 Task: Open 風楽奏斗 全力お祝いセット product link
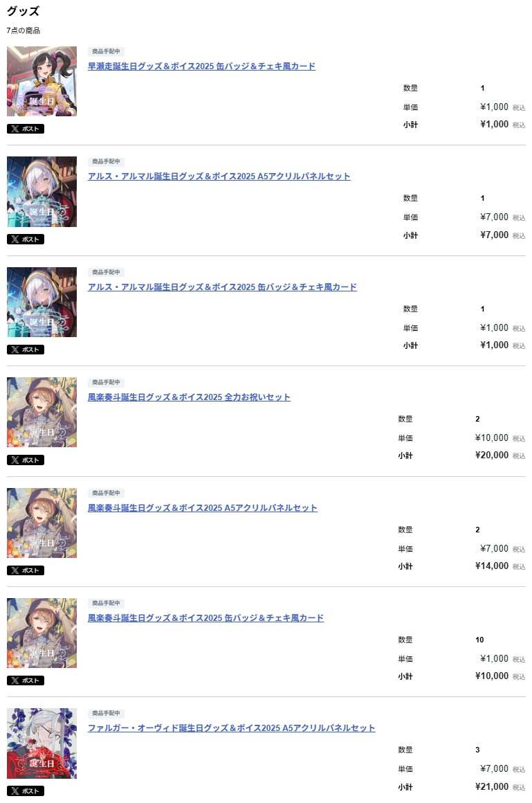pos(189,397)
